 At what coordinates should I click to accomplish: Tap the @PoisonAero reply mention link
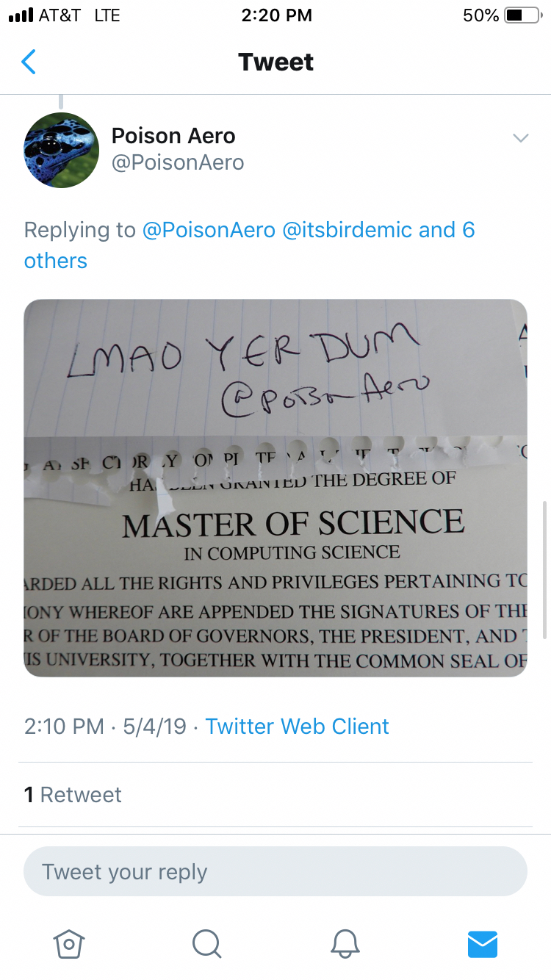[209, 230]
